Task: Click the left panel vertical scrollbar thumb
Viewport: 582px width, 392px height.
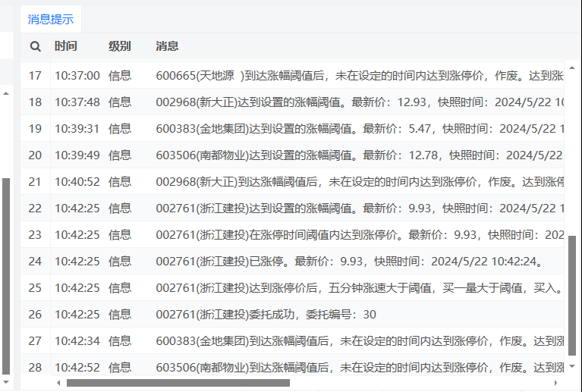Action: coord(6,277)
